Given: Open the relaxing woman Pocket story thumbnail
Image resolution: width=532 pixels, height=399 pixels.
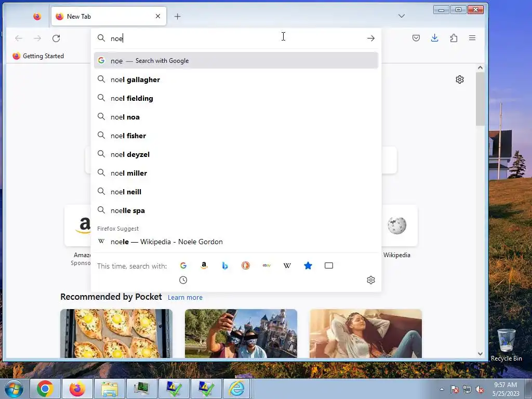Looking at the screenshot, I should (366, 333).
